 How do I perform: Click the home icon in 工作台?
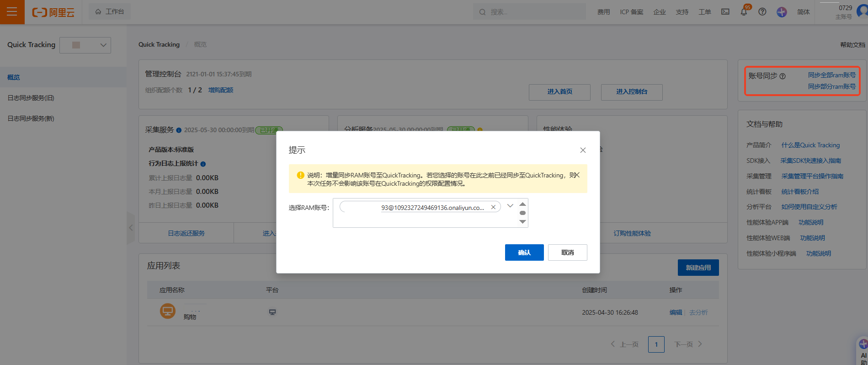pos(98,12)
